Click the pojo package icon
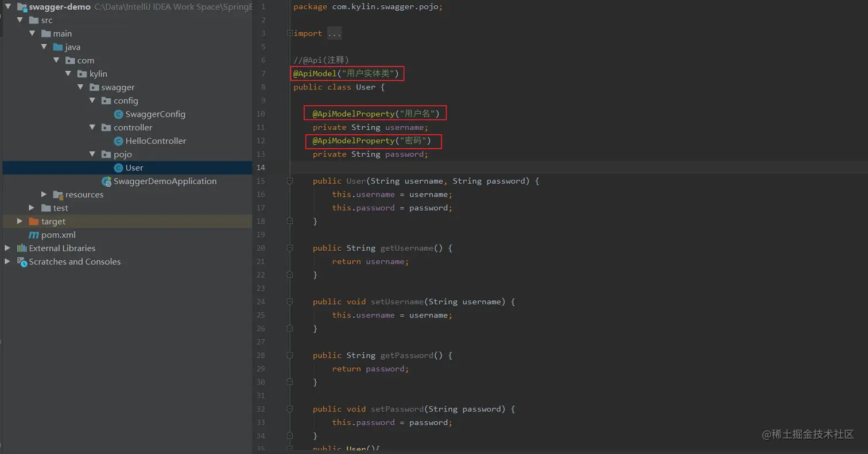The image size is (868, 454). pos(106,154)
